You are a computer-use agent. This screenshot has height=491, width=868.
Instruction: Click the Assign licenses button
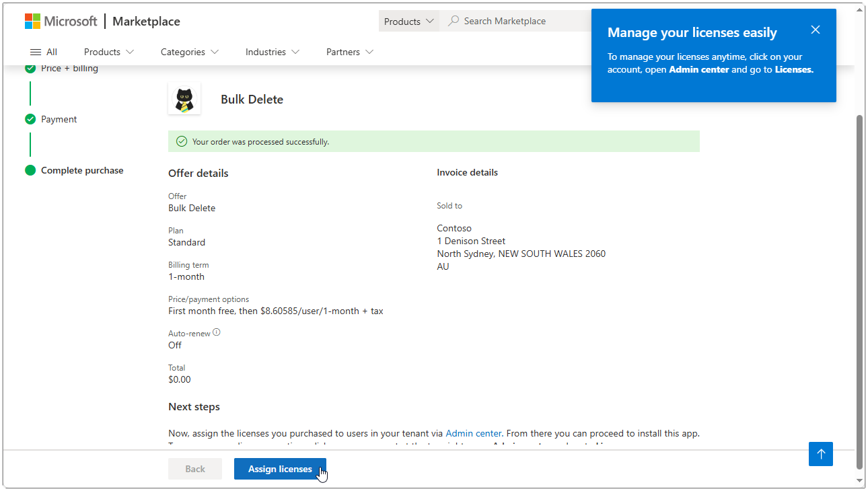coord(280,469)
